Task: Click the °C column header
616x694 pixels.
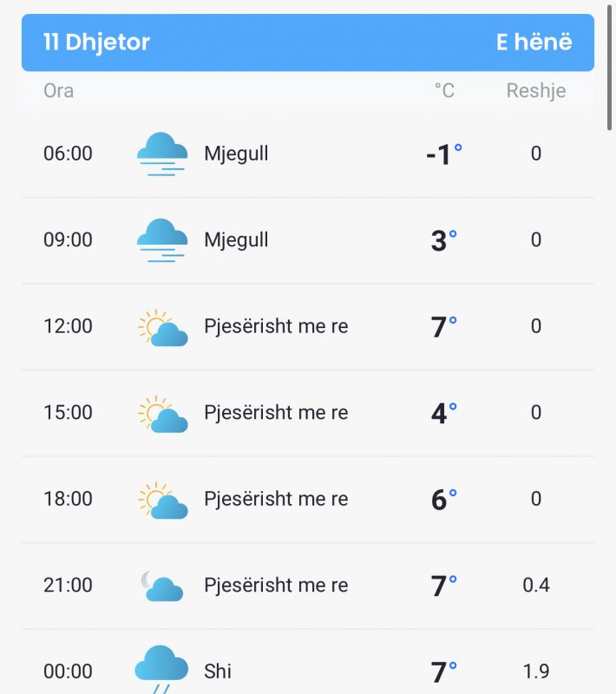Action: tap(444, 91)
